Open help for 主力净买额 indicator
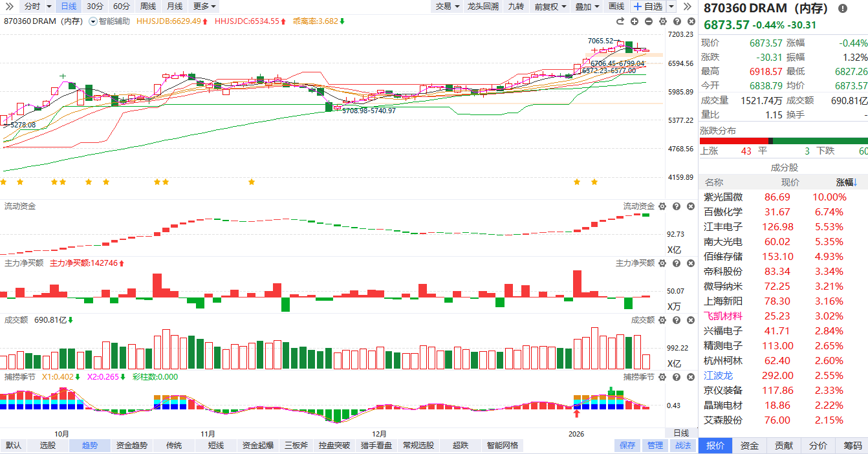Image resolution: width=868 pixels, height=454 pixels. (676, 263)
